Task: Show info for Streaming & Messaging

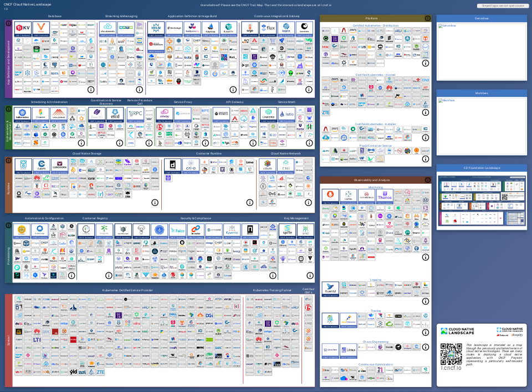Action: [x=140, y=90]
